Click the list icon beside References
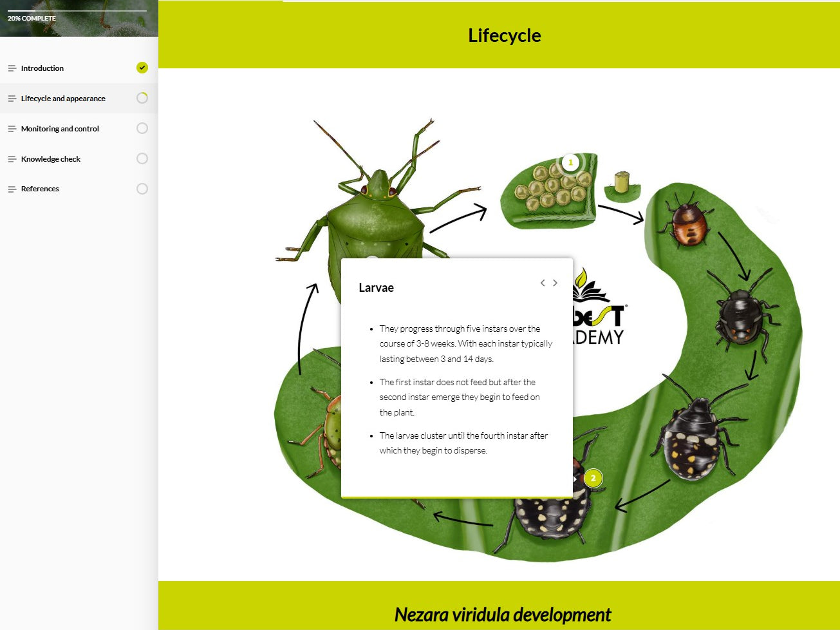Image resolution: width=840 pixels, height=630 pixels. [x=12, y=189]
